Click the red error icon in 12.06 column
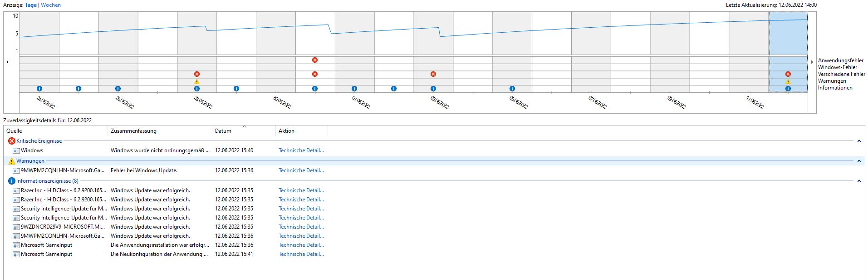This screenshot has height=280, width=868. click(x=788, y=74)
